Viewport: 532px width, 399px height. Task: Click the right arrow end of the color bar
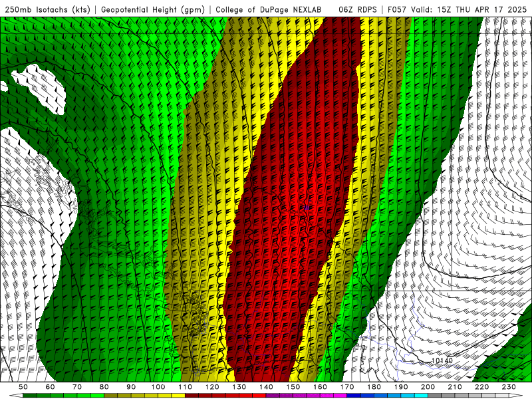click(516, 396)
